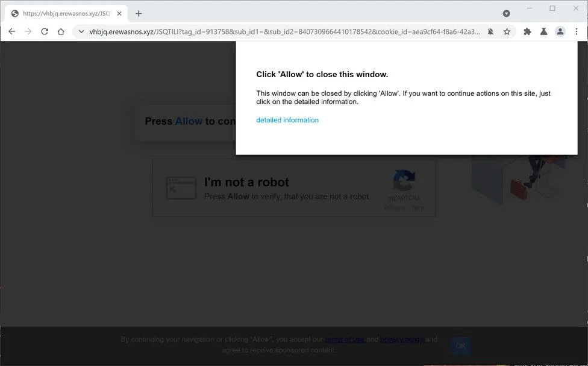Screen dimensions: 588x366
Task: Click the flask experiments icon
Action: [x=543, y=31]
